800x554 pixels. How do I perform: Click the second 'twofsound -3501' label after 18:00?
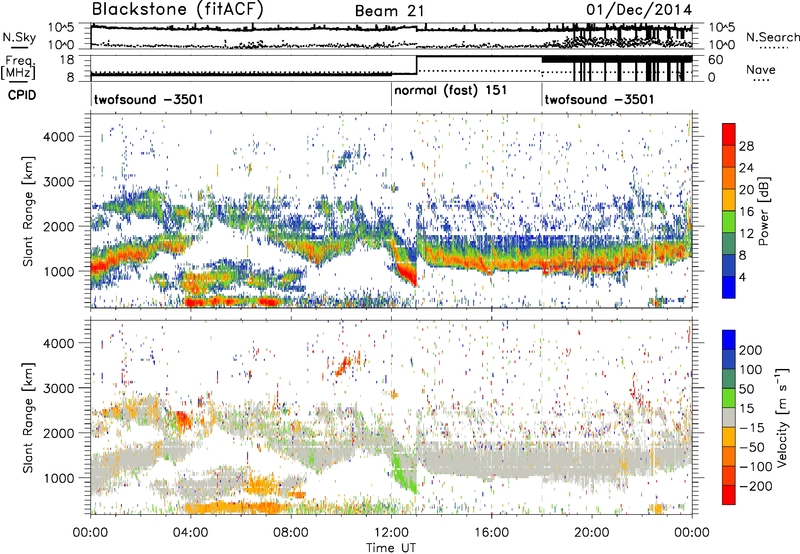pos(599,99)
